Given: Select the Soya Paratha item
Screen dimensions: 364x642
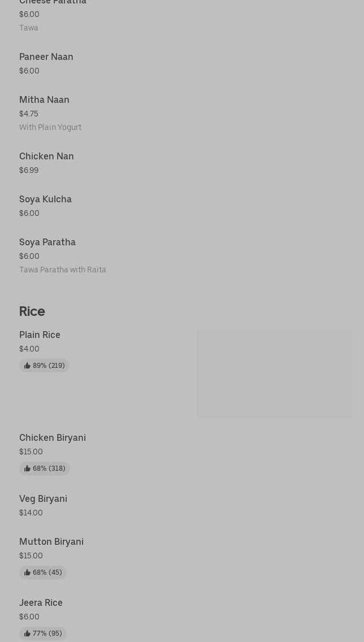Looking at the screenshot, I should pyautogui.click(x=47, y=242).
